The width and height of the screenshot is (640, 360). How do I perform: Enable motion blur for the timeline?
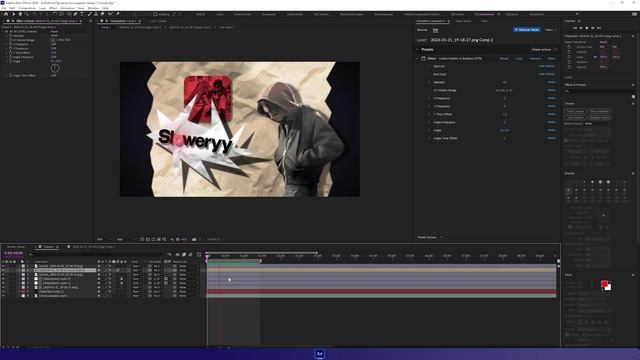click(191, 254)
